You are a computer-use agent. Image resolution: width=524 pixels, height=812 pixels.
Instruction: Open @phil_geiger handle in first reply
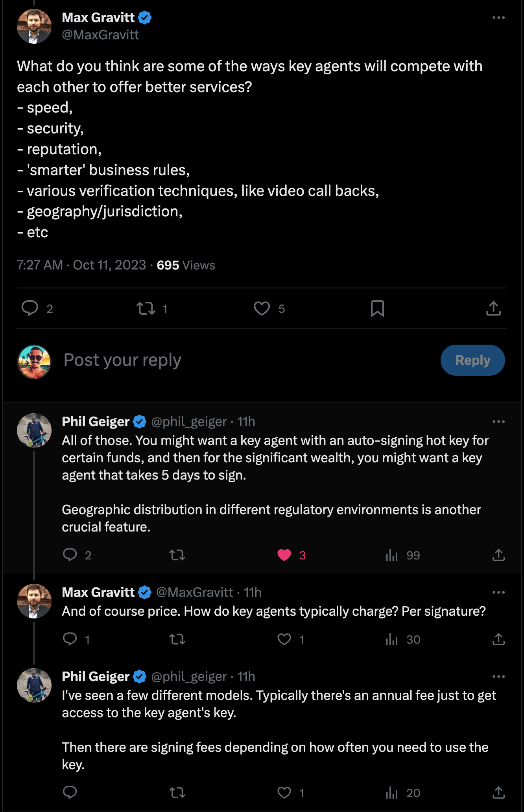pos(189,422)
